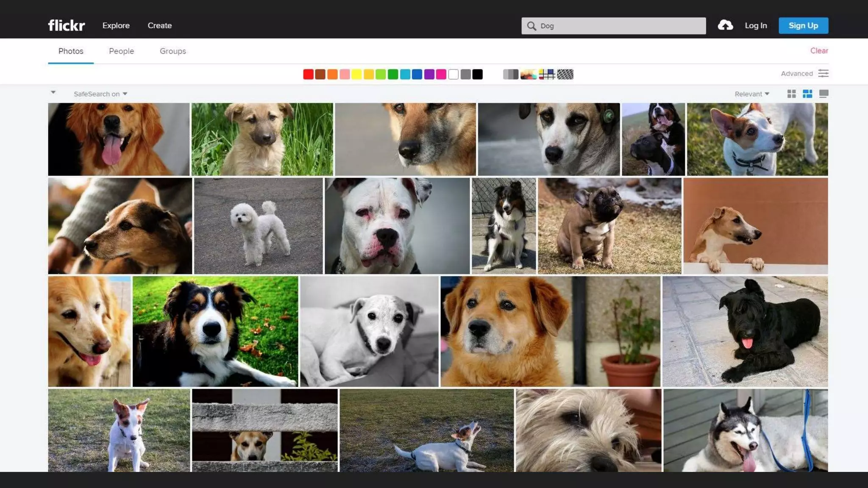Filter by shallow depth of field
This screenshot has width=868, height=488.
point(528,74)
